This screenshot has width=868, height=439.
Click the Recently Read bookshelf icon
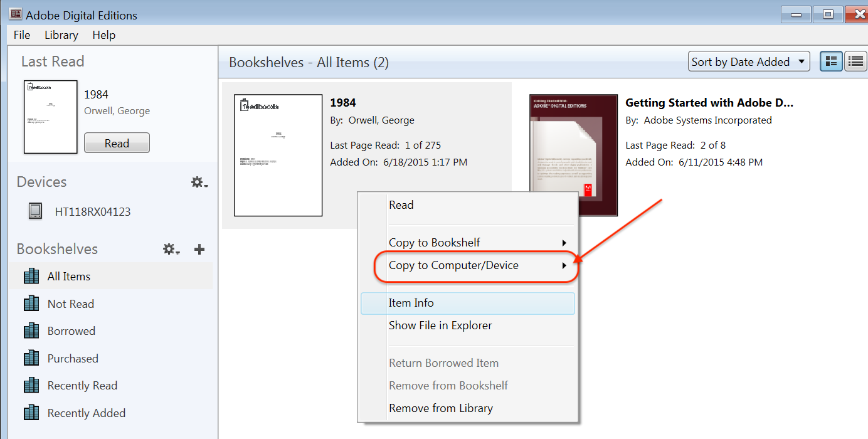click(31, 386)
